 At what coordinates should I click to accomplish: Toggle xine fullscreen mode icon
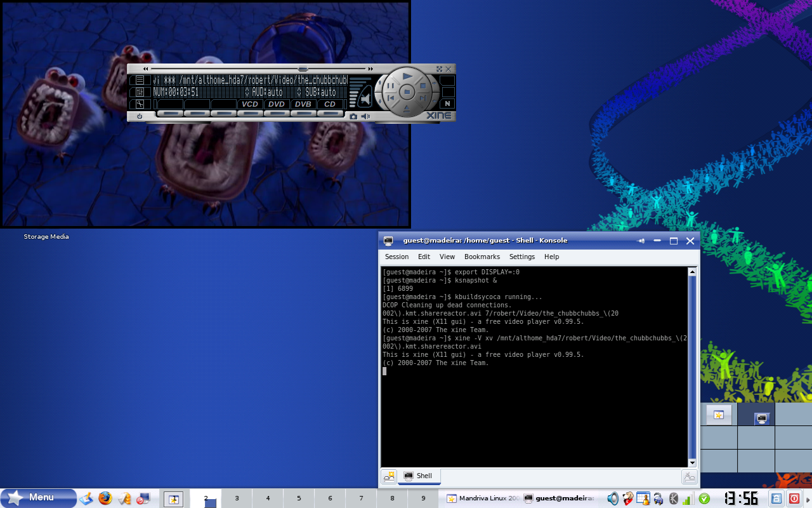(x=439, y=69)
